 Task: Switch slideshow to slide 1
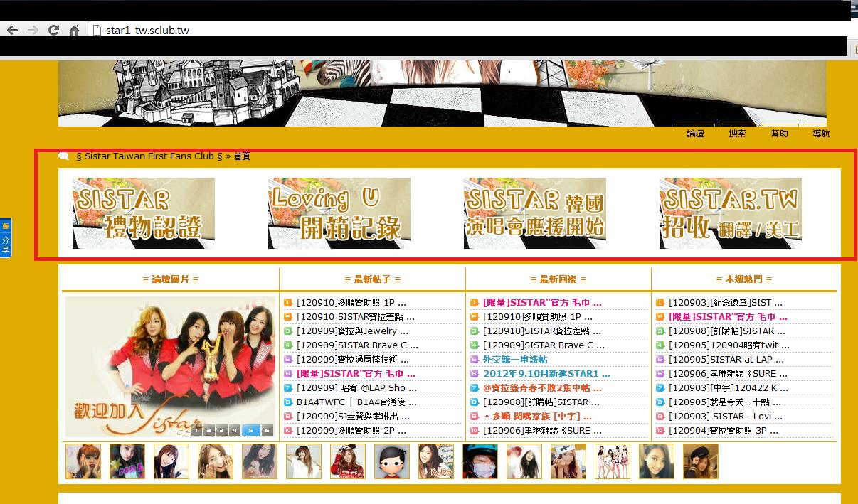tap(196, 430)
